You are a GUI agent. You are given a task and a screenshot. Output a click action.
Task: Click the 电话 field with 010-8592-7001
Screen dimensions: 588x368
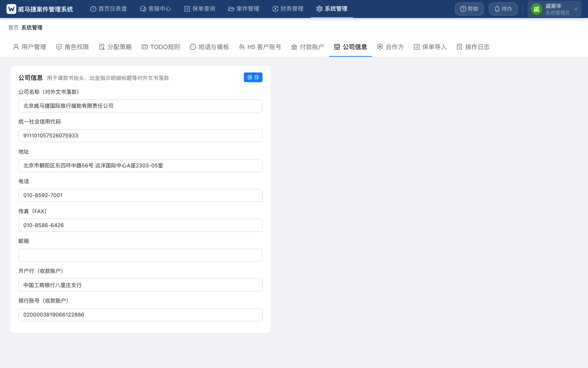pos(140,195)
